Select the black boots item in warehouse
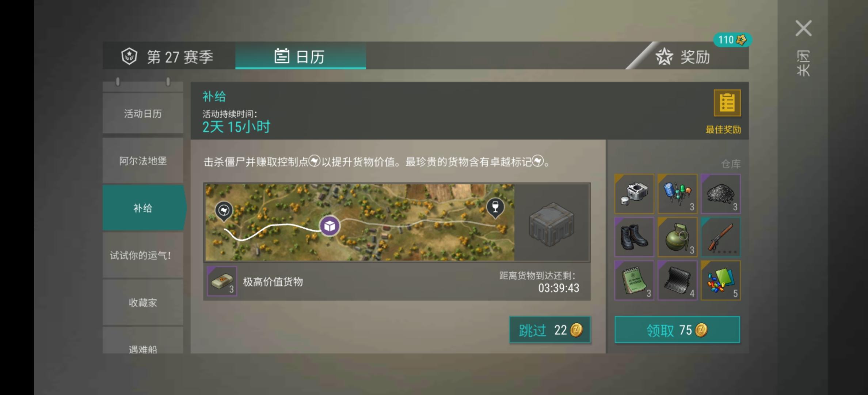The width and height of the screenshot is (868, 395). point(634,237)
